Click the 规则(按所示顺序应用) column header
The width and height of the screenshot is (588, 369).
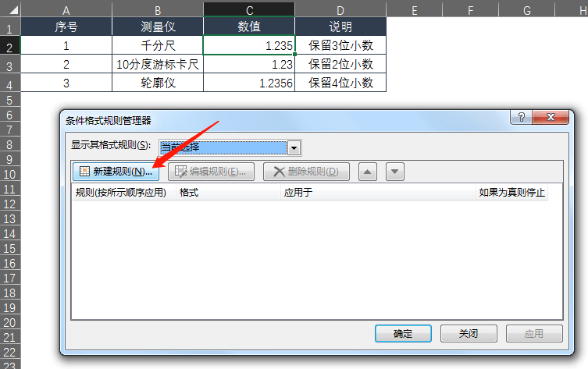[x=124, y=193]
